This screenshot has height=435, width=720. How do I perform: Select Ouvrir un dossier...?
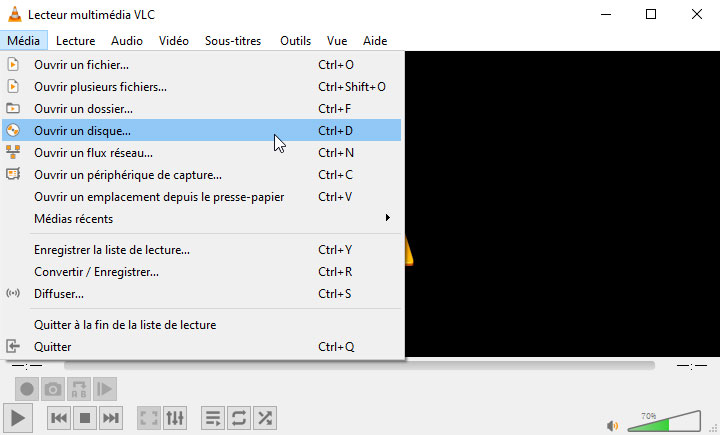click(x=202, y=108)
